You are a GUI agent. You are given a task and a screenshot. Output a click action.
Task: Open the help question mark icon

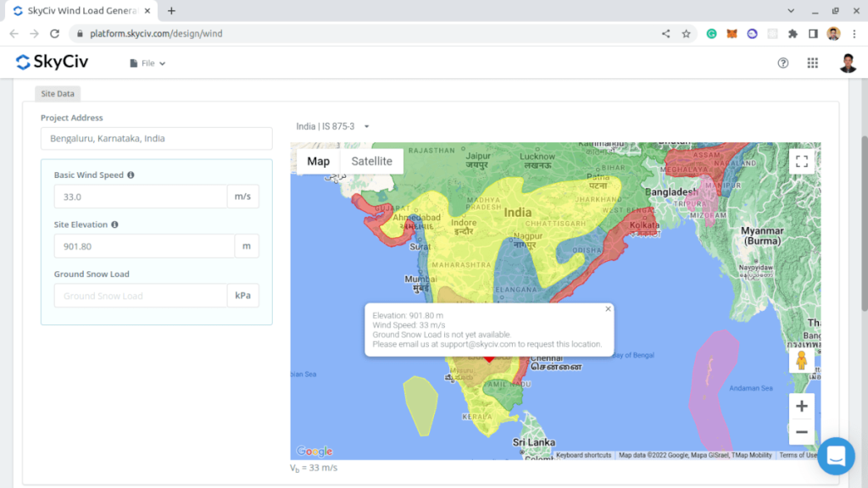(x=782, y=63)
